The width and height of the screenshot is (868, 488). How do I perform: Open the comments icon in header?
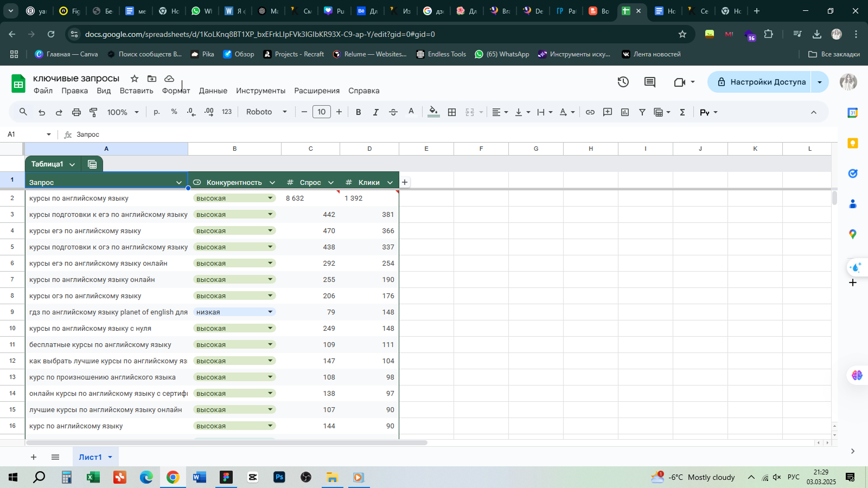650,82
